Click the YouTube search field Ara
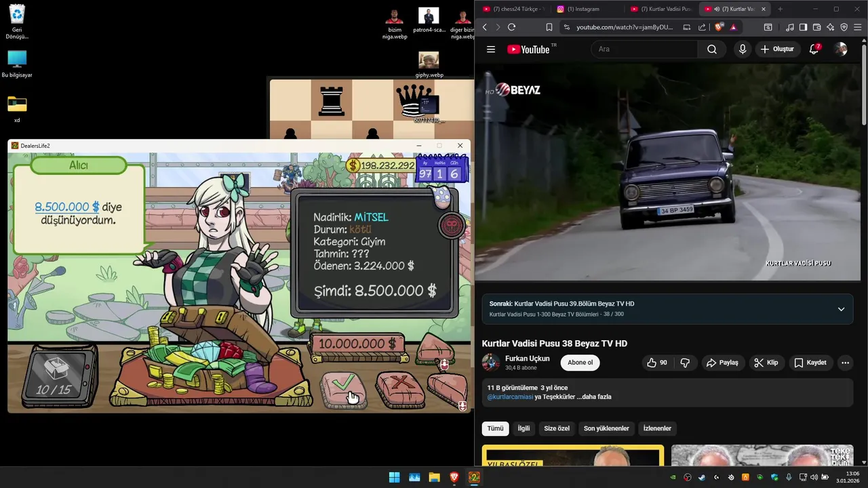The height and width of the screenshot is (488, 868). [x=644, y=49]
